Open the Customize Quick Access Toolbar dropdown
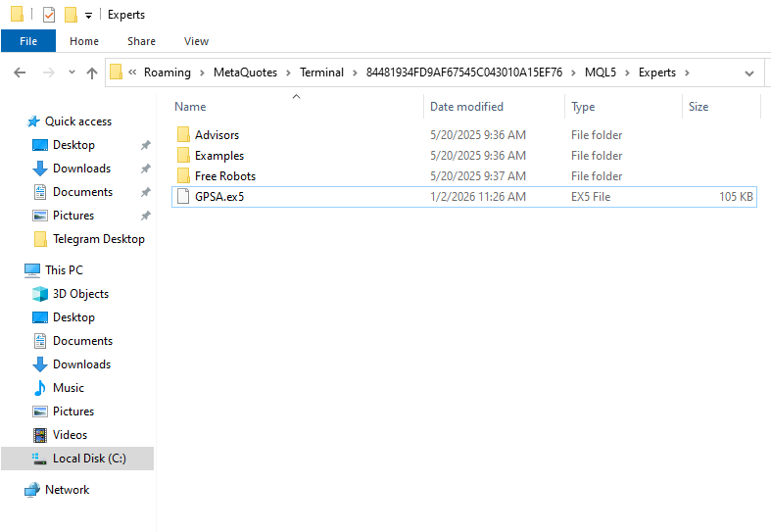The width and height of the screenshot is (771, 532). [x=88, y=16]
